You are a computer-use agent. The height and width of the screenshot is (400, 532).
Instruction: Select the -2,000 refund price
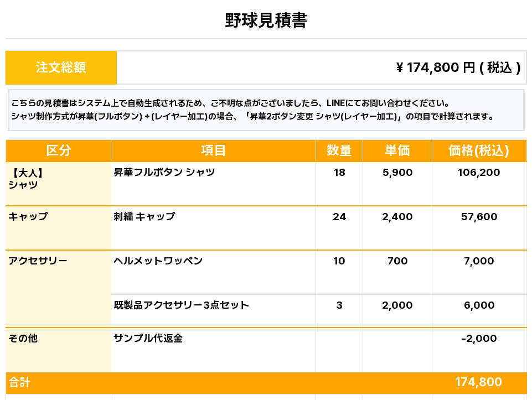click(x=479, y=339)
